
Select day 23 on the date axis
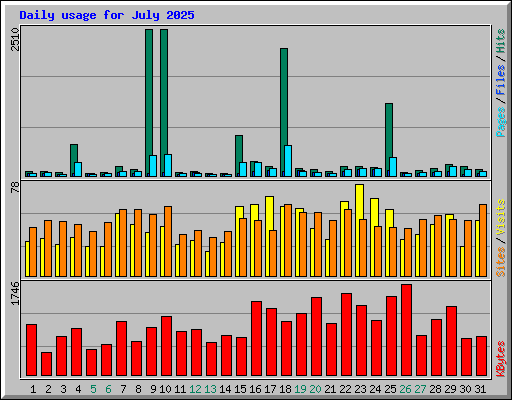[360, 389]
